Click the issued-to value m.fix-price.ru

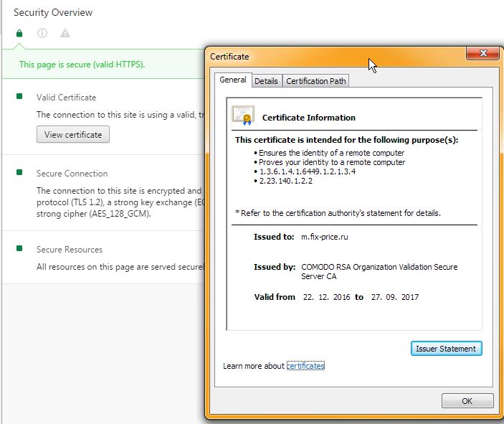click(x=324, y=237)
